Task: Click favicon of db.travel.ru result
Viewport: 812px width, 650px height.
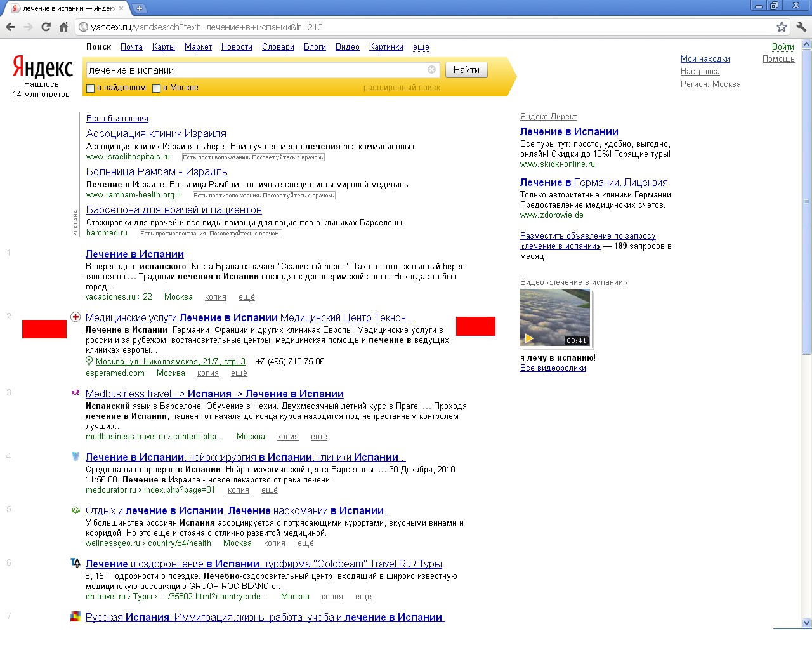Action: pos(75,563)
